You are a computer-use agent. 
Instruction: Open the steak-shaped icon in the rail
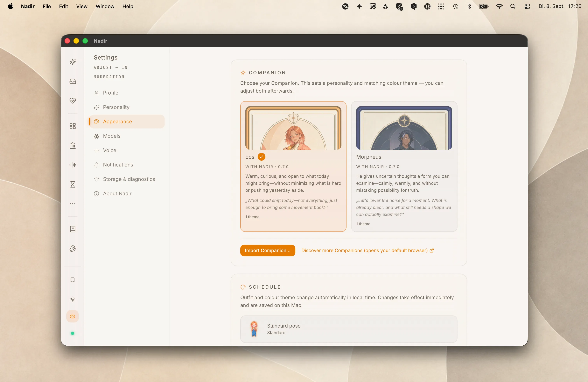(x=73, y=248)
